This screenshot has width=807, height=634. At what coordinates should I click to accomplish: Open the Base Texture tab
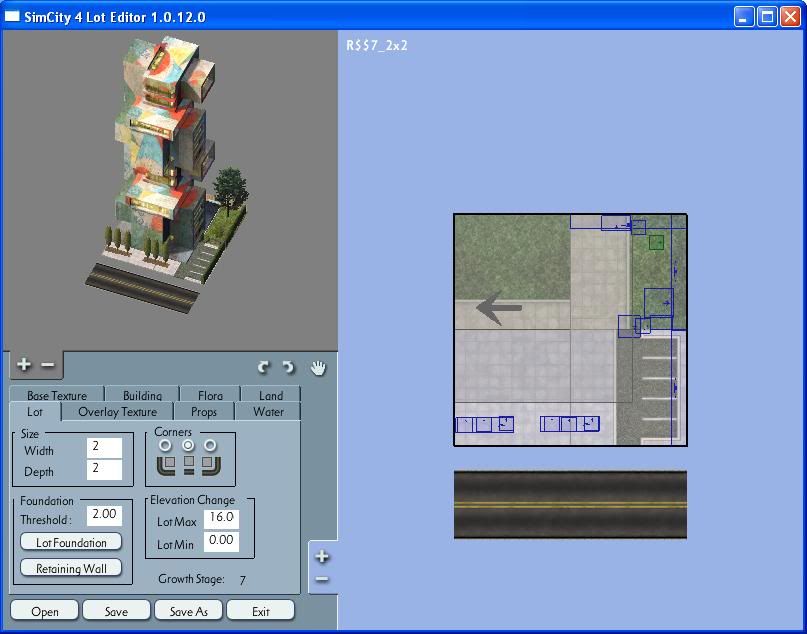[x=57, y=395]
